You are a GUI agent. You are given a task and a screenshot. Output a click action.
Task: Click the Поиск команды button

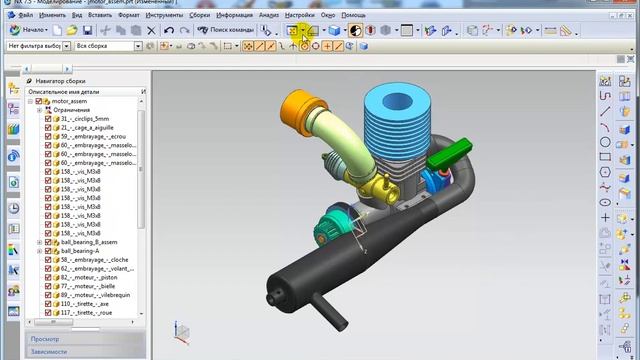click(x=226, y=30)
